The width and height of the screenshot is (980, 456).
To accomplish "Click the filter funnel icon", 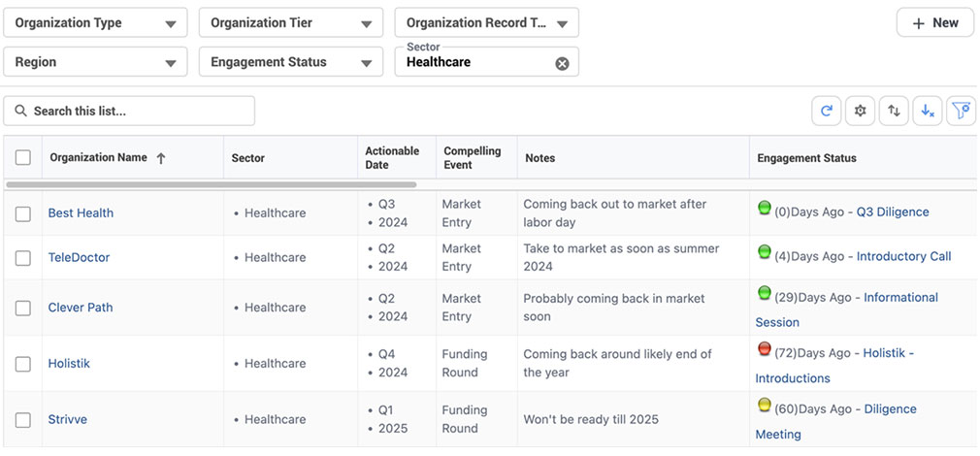I will point(961,112).
